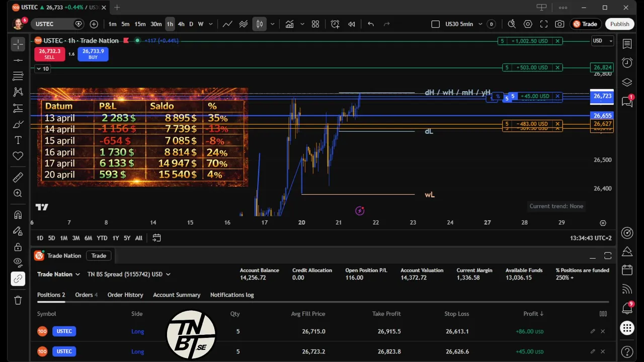This screenshot has width=644, height=362.
Task: Close position with 26,715.0 fill price
Action: coord(603,331)
